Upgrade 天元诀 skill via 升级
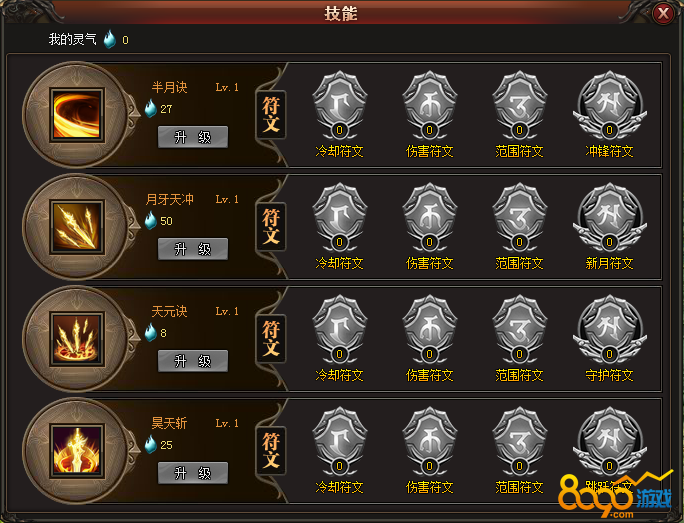The image size is (684, 523). (x=193, y=361)
